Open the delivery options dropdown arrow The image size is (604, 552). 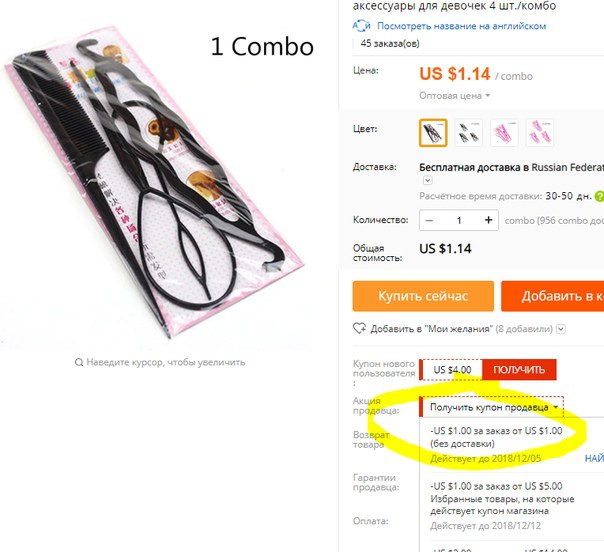tap(428, 180)
